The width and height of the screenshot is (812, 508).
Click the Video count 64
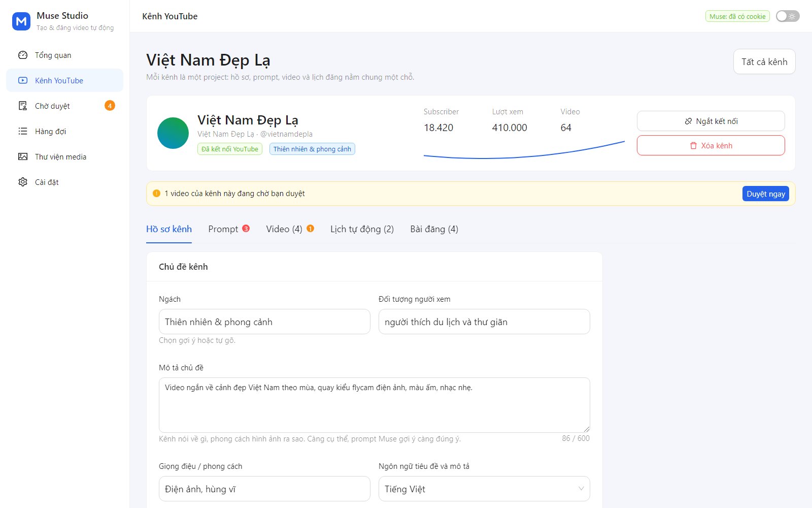pyautogui.click(x=566, y=128)
